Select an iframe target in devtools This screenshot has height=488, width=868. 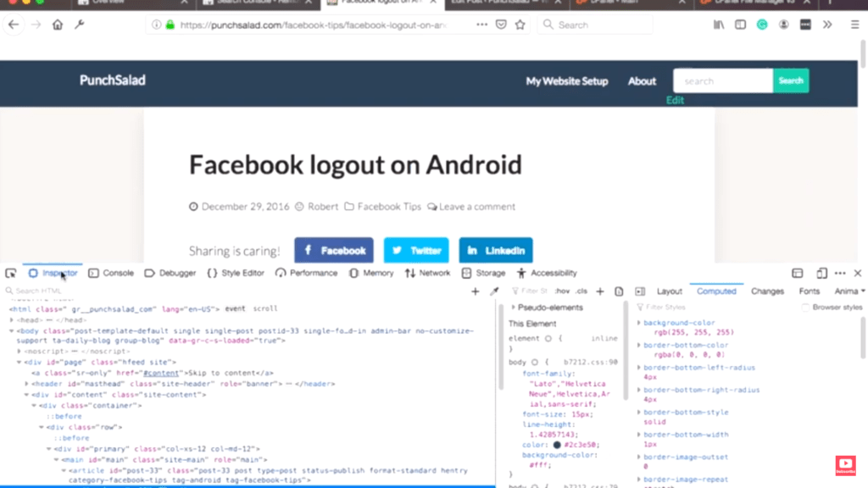coord(797,273)
